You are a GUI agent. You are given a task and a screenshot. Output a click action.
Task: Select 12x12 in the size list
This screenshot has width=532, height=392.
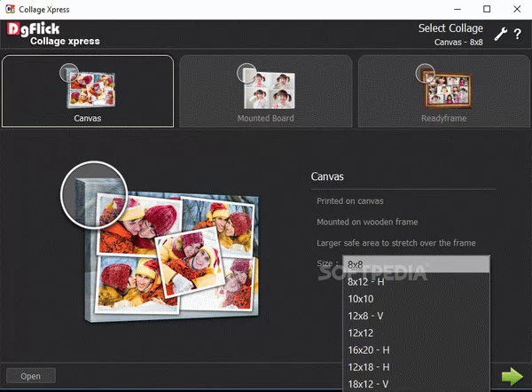click(417, 333)
